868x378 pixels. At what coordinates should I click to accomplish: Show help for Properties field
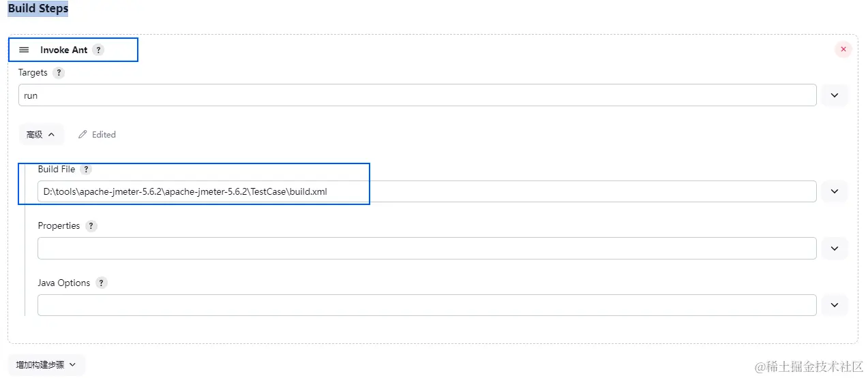(x=91, y=226)
